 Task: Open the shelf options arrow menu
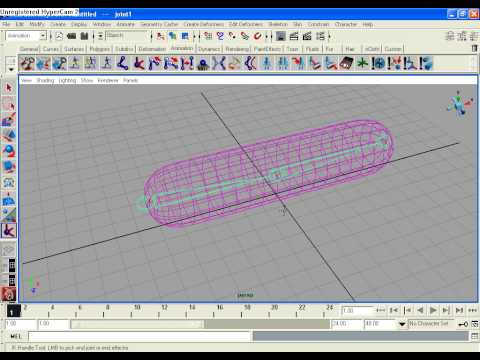(x=11, y=69)
